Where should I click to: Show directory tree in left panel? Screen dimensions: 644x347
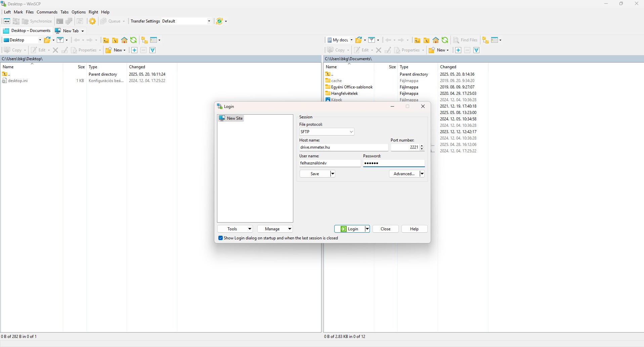tap(144, 40)
